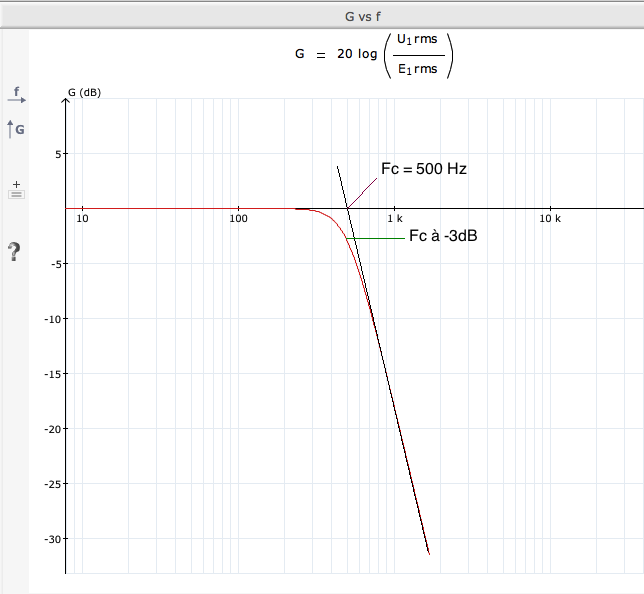This screenshot has width=644, height=594.
Task: Click the G (dB) axis title
Action: [85, 92]
